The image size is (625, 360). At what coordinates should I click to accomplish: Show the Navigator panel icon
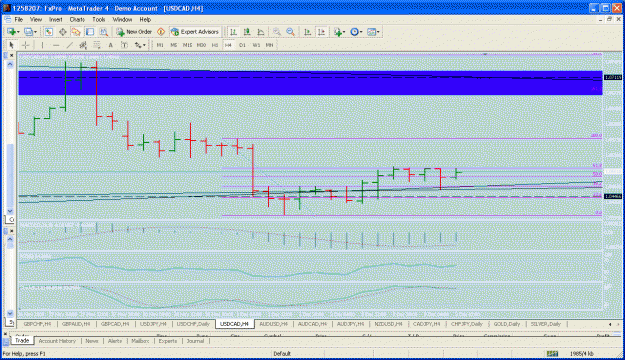click(x=76, y=32)
